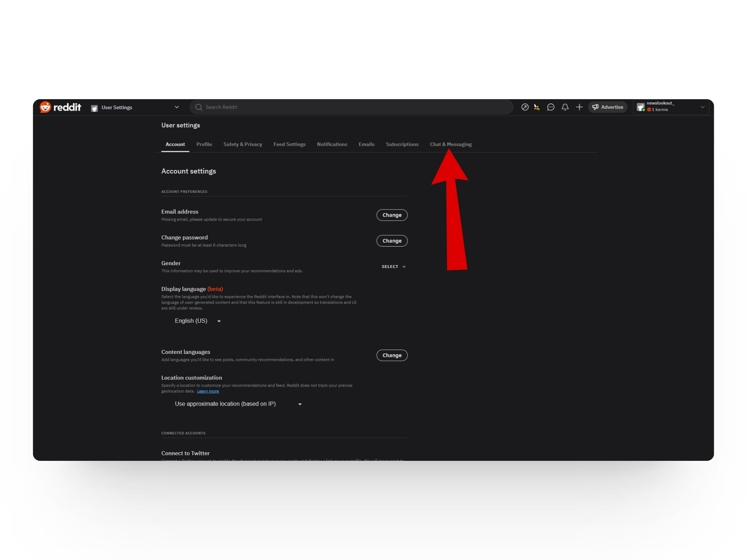Expand the newslookout_ account menu chevron

702,107
